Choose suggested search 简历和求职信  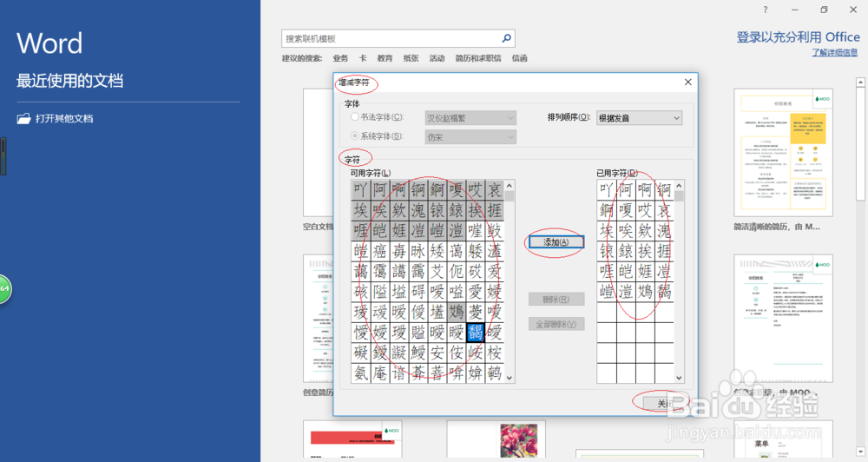point(478,58)
